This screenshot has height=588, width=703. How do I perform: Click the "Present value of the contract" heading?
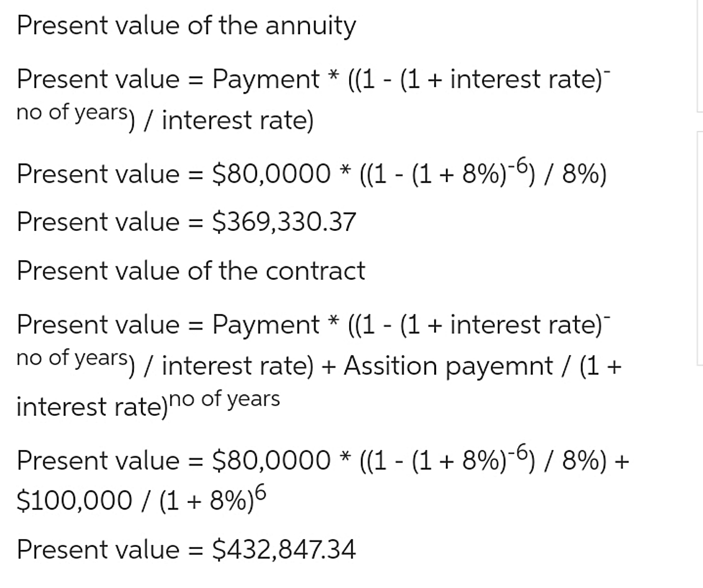[191, 271]
